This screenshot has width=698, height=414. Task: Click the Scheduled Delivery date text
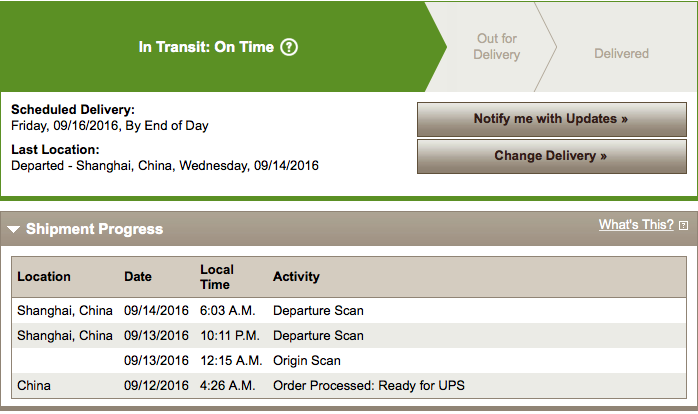[x=110, y=126]
